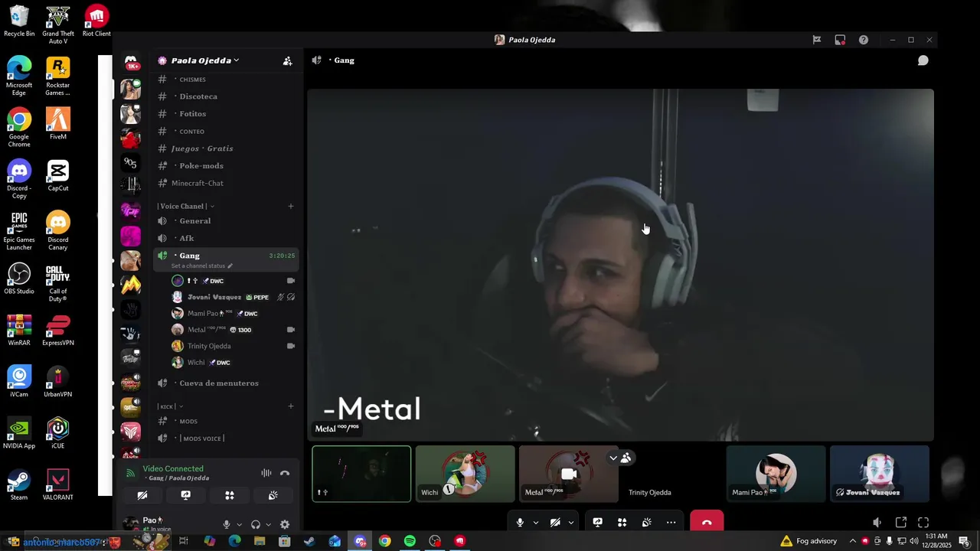The image size is (980, 551).
Task: Open the Steam desktop shortcut
Action: click(x=19, y=485)
